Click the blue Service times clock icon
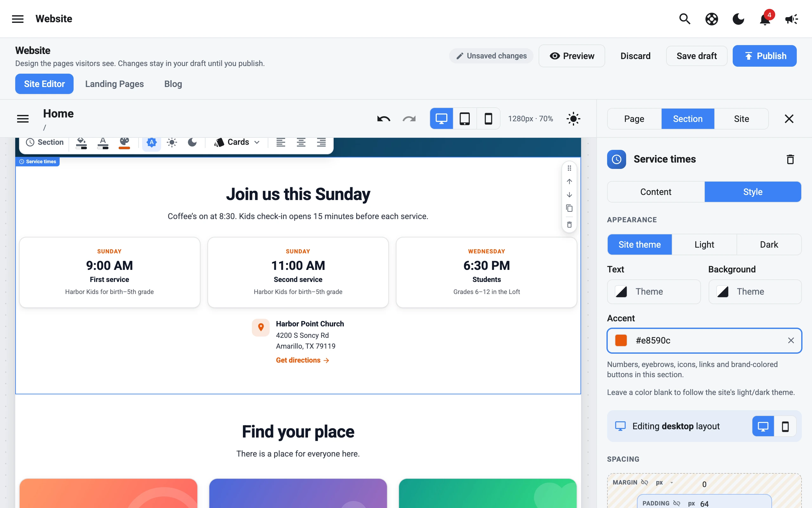 pyautogui.click(x=616, y=159)
